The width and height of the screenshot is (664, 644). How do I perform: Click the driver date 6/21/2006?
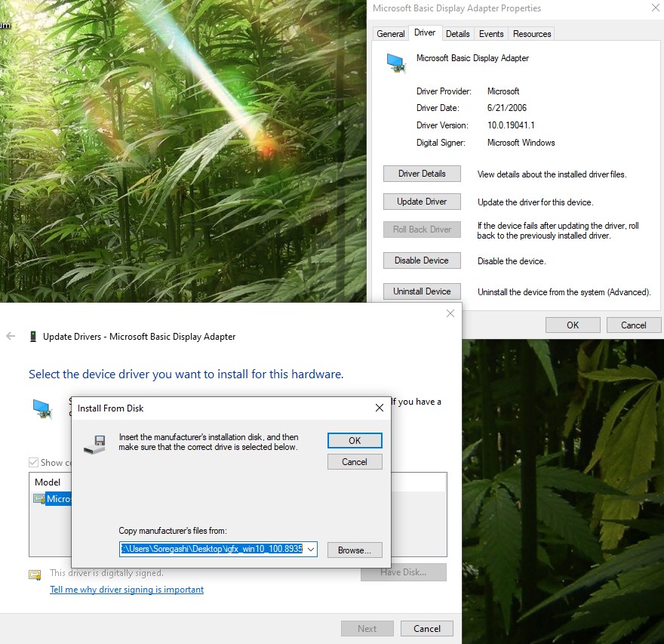[x=507, y=108]
